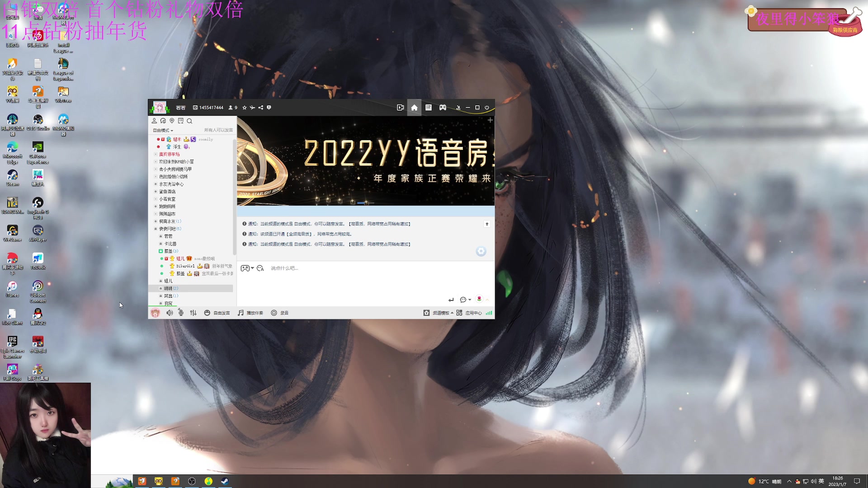Open the speech bubble dropdown near send
Screen dimensions: 868x488
(x=465, y=300)
